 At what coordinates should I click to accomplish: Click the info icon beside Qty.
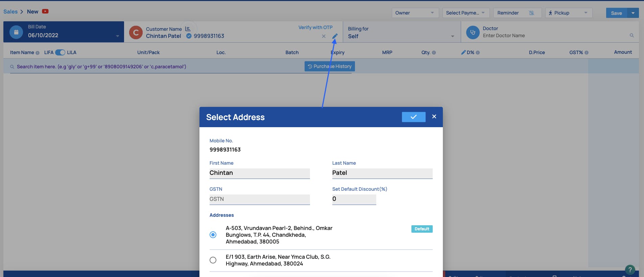(x=434, y=53)
